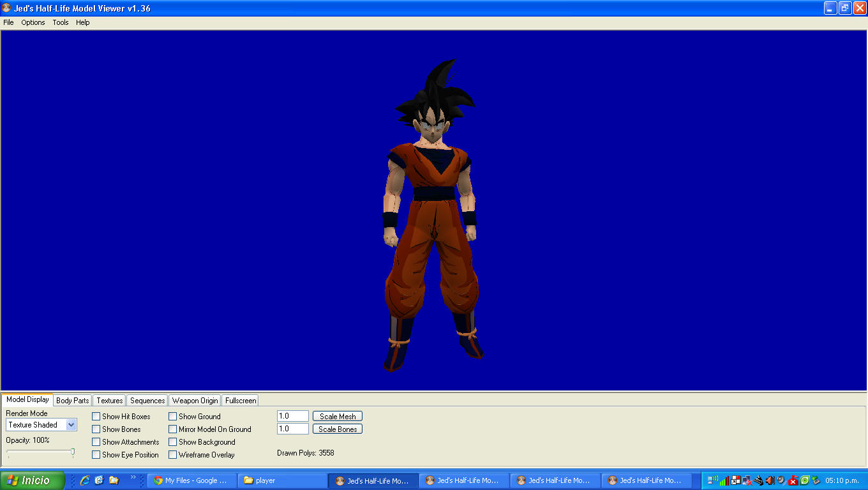Click the Scale Bones value field
The image size is (868, 490).
point(293,429)
